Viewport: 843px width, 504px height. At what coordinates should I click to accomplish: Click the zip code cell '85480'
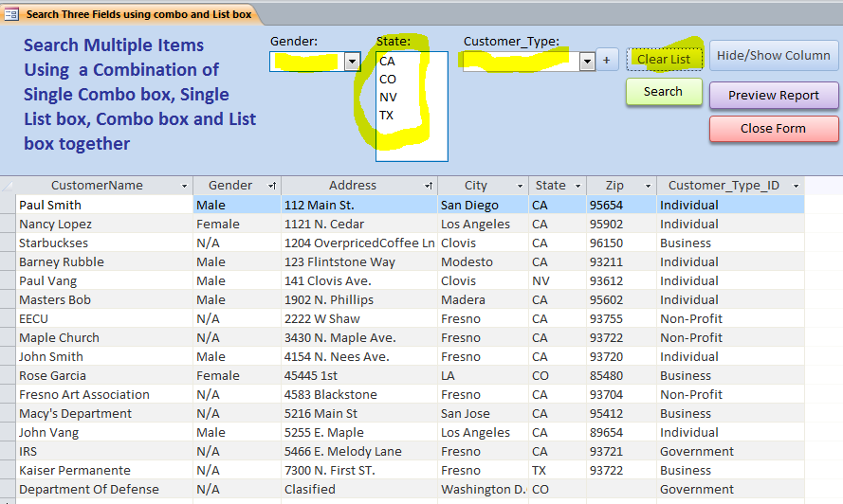[x=621, y=375]
